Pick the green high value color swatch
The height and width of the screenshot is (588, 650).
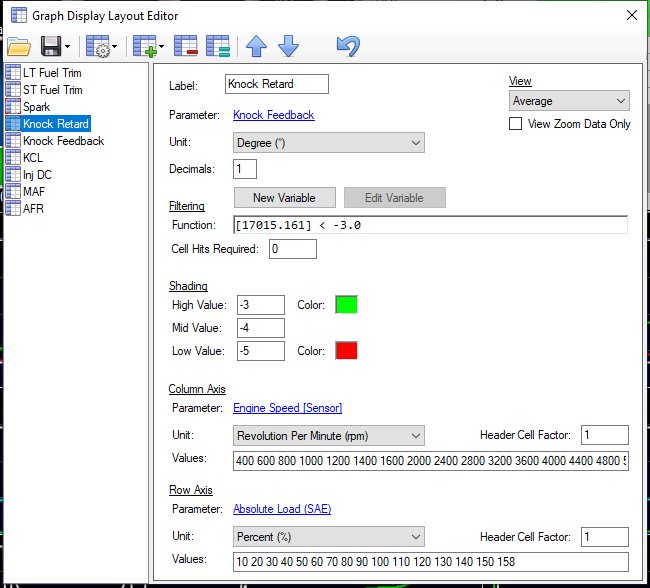(346, 305)
